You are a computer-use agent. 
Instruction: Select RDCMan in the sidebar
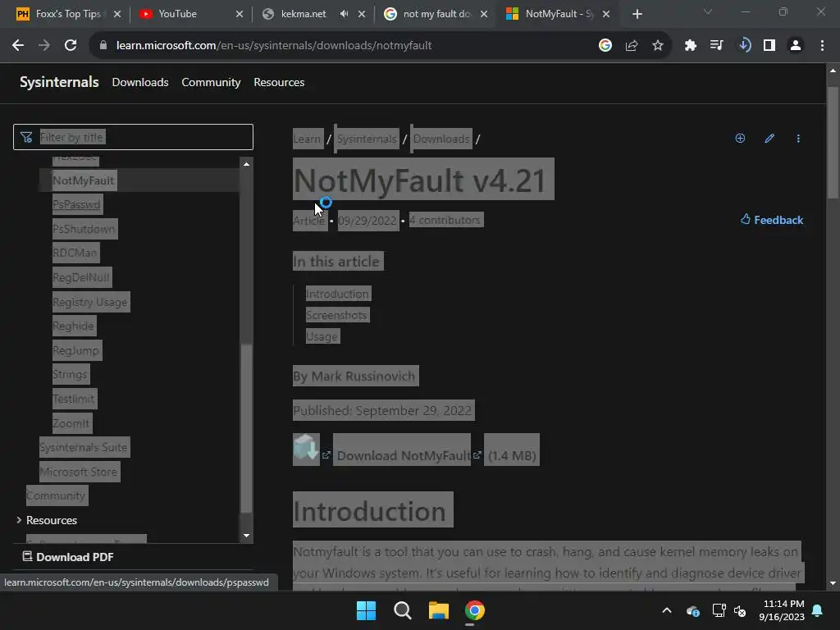(75, 253)
